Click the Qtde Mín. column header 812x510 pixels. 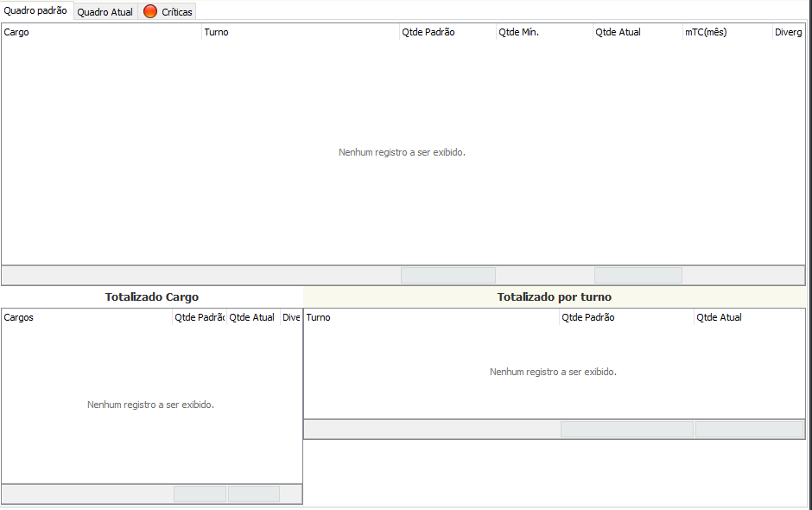click(543, 32)
